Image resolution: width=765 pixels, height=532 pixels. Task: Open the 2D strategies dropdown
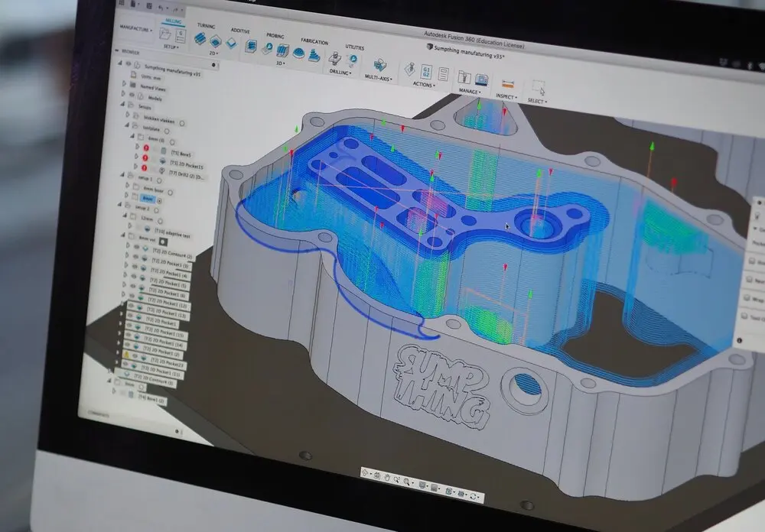pyautogui.click(x=213, y=53)
